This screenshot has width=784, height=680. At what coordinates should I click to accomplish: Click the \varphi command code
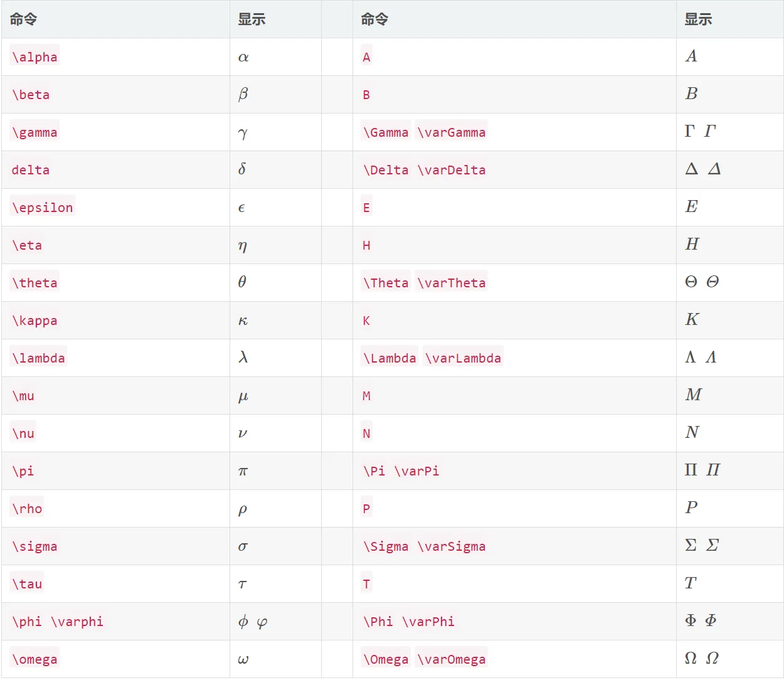(77, 622)
